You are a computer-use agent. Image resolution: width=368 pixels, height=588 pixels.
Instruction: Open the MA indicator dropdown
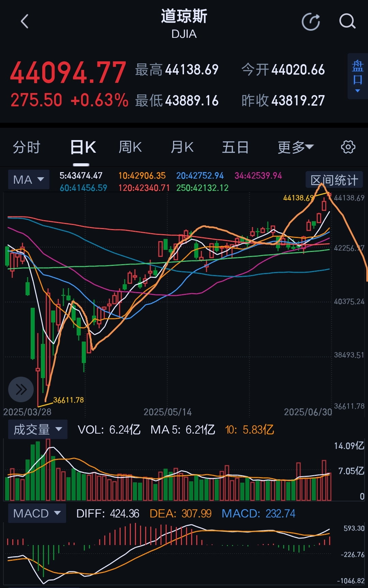point(29,179)
